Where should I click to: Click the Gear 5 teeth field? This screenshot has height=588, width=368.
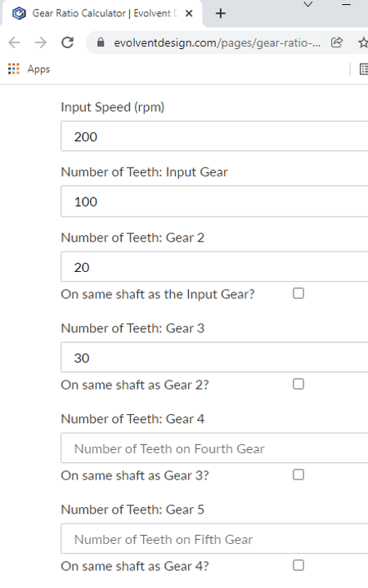pos(214,539)
